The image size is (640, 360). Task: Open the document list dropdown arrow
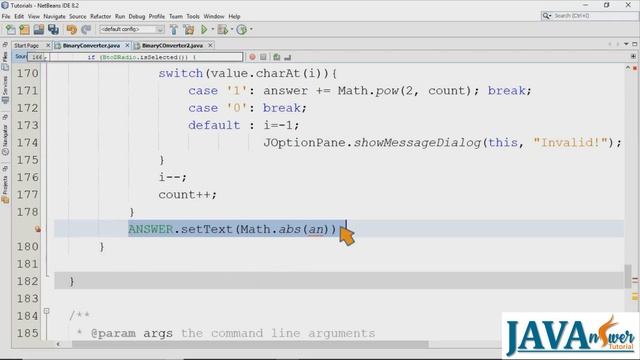coord(626,44)
